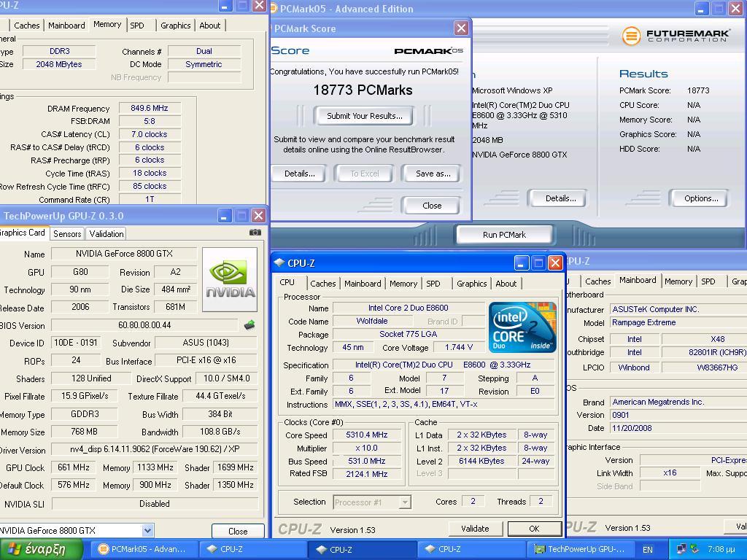Screen dimensions: 747x560
Task: Select the CPU tab in front CPU-Z
Action: click(x=287, y=282)
